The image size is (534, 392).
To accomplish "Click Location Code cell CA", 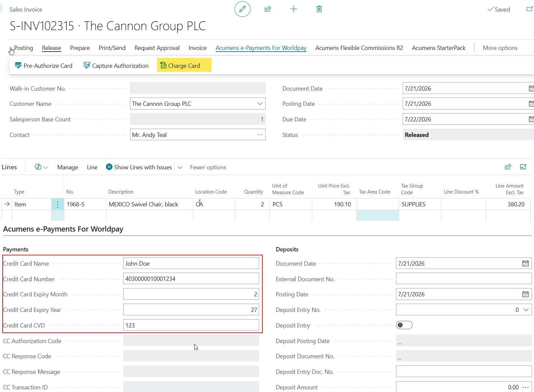I will [x=214, y=204].
